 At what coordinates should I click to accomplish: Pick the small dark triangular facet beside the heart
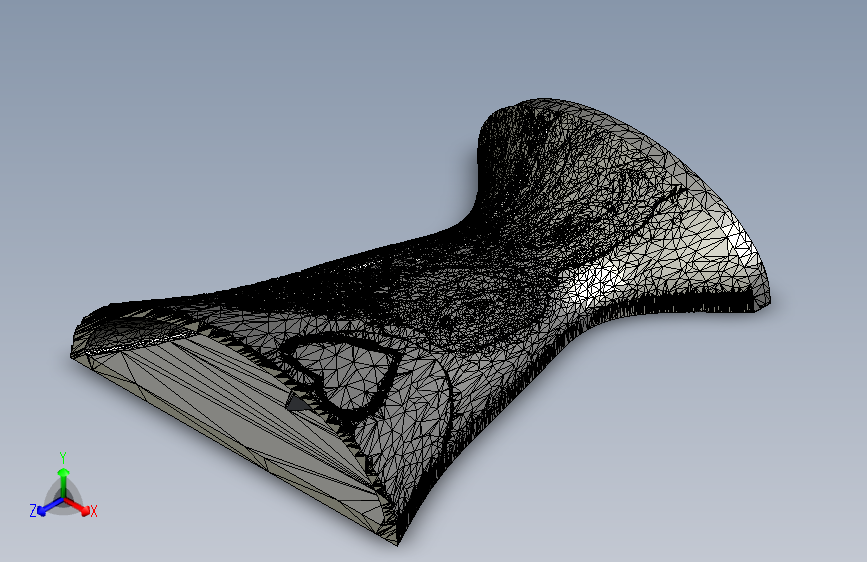(299, 402)
